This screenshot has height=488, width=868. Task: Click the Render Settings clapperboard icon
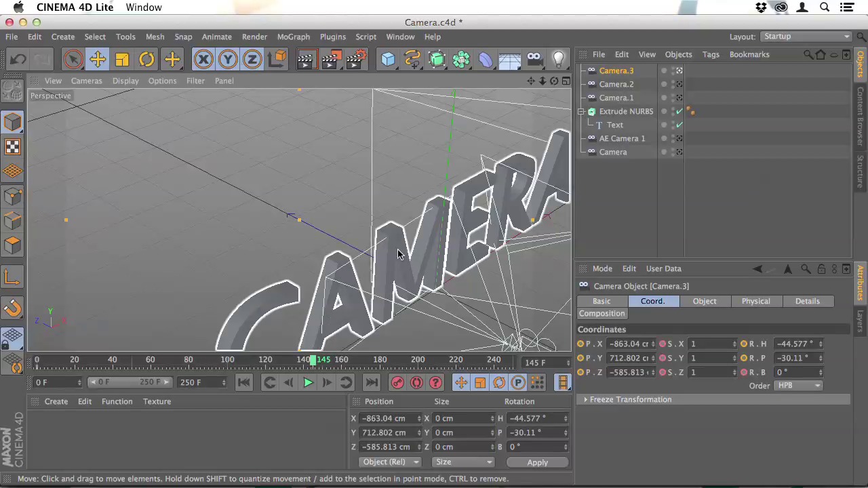click(x=356, y=60)
